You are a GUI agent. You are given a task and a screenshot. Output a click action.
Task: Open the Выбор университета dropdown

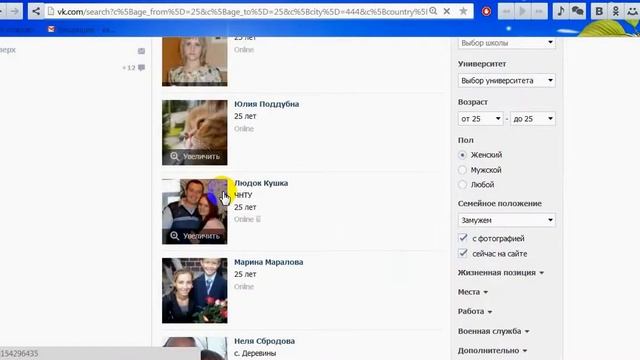pyautogui.click(x=507, y=80)
